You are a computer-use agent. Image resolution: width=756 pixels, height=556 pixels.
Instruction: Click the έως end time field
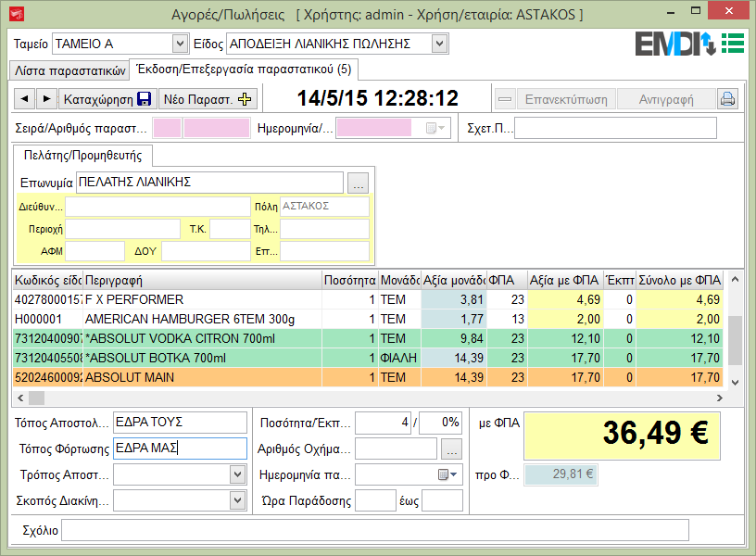coord(442,500)
